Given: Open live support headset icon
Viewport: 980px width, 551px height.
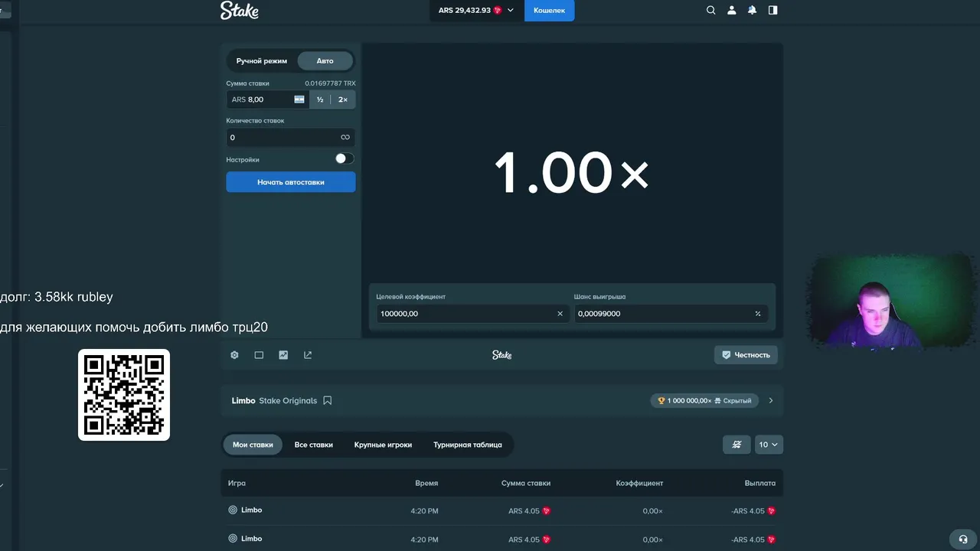Looking at the screenshot, I should click(963, 539).
